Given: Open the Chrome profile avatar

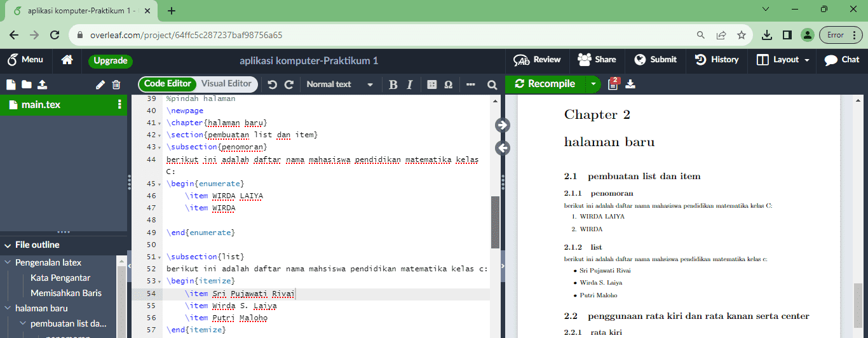Looking at the screenshot, I should (x=807, y=35).
